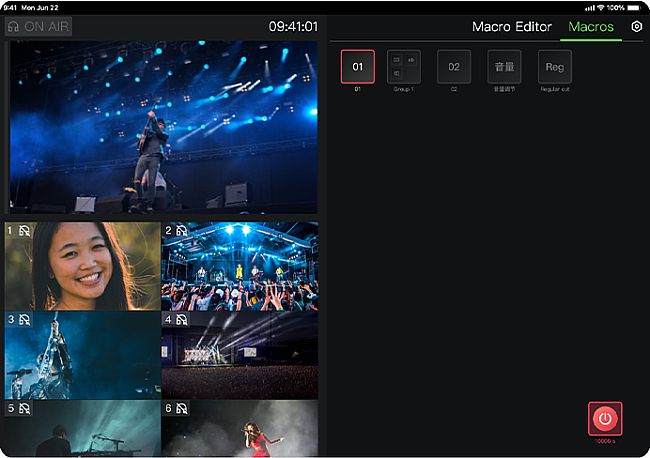Toggle audio monitor on source 5
The width and height of the screenshot is (650, 458).
click(24, 409)
